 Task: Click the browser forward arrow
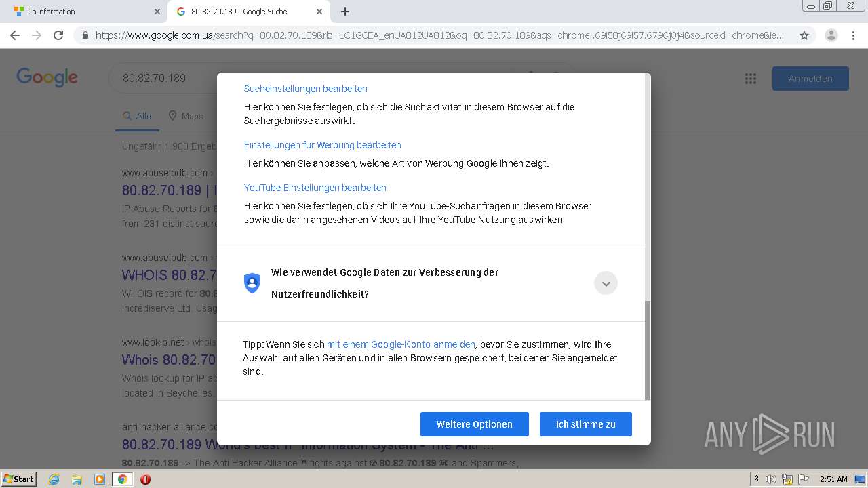click(x=37, y=35)
